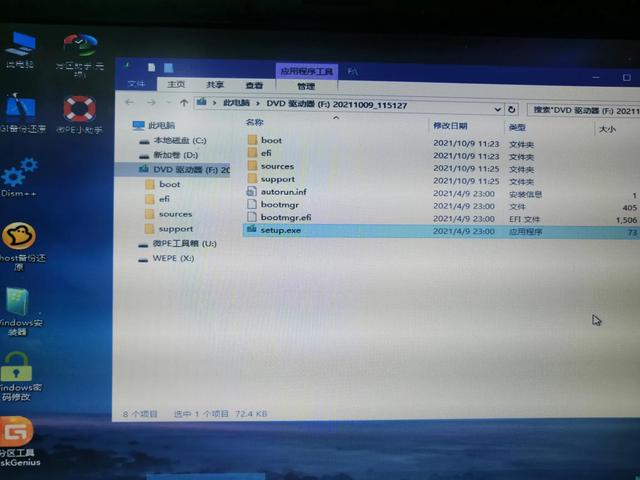The height and width of the screenshot is (480, 640).
Task: Click the Back arrow in Explorer
Action: tap(129, 102)
